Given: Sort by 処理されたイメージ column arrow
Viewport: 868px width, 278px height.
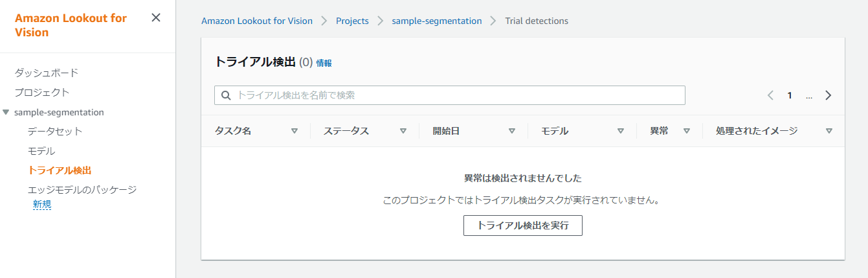Looking at the screenshot, I should 829,131.
